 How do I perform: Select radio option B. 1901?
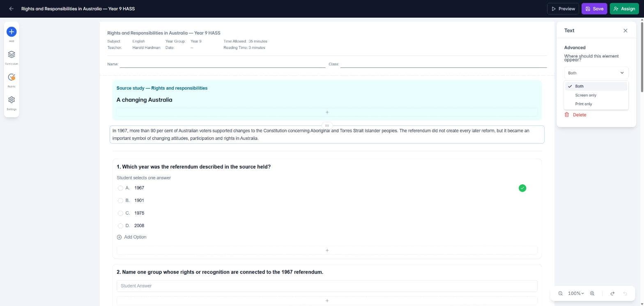[120, 201]
